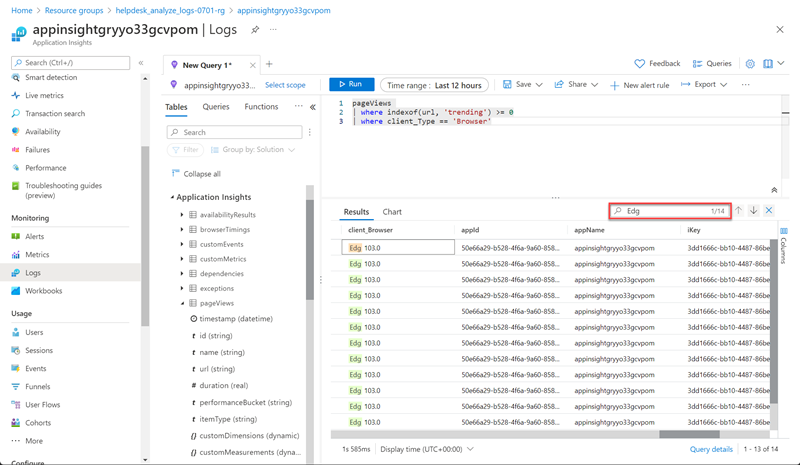Screen dimensions: 800x465
Task: Expand dependencies table
Action: click(182, 274)
